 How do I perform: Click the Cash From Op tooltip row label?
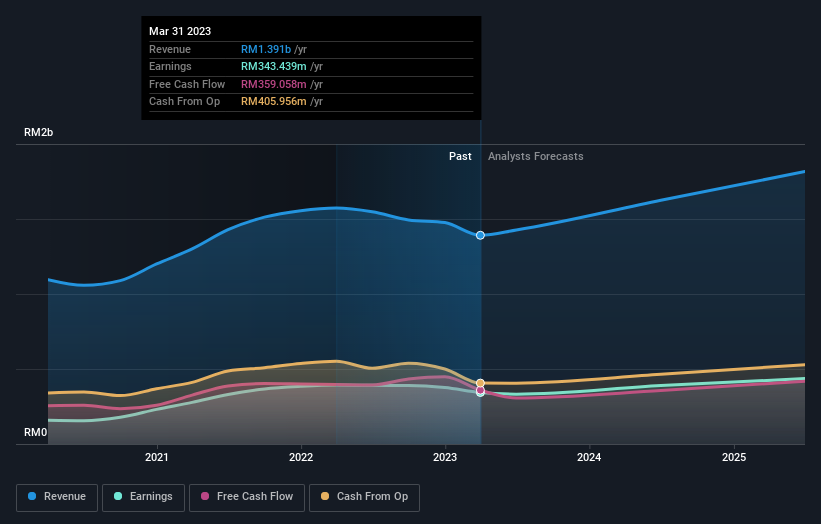tap(184, 102)
